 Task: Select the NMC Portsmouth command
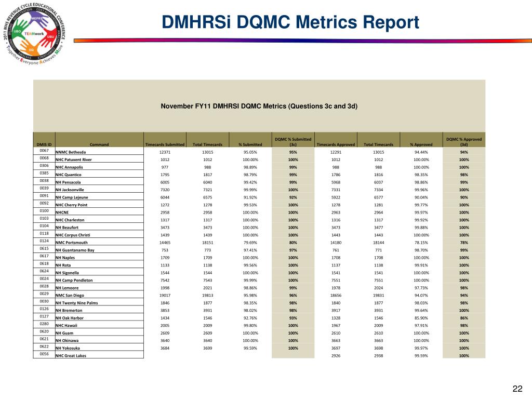tap(72, 243)
